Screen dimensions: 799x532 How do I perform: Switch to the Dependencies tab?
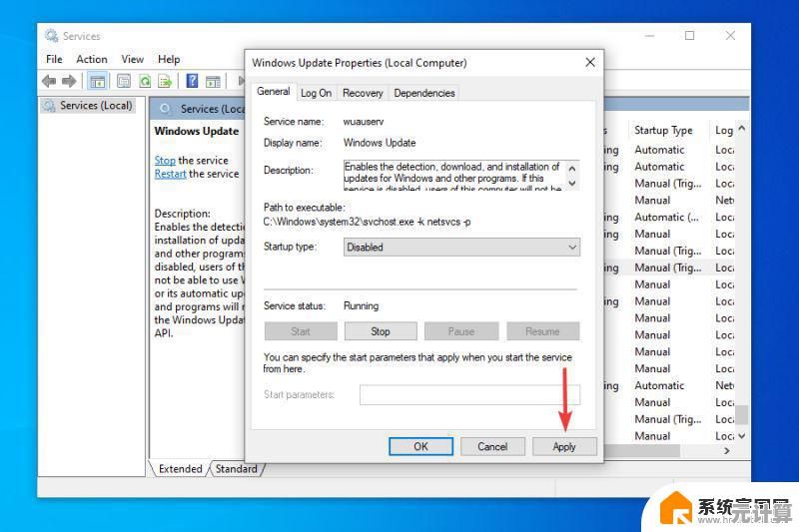coord(424,93)
